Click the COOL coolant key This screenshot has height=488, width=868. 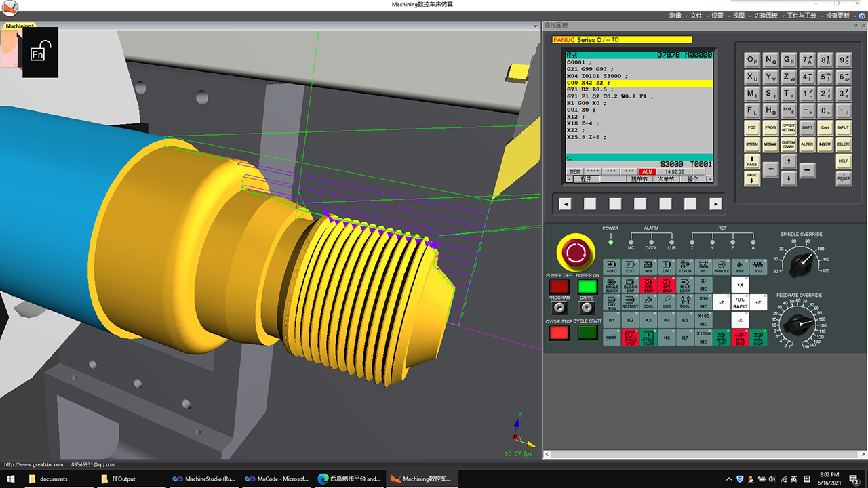coord(648,302)
